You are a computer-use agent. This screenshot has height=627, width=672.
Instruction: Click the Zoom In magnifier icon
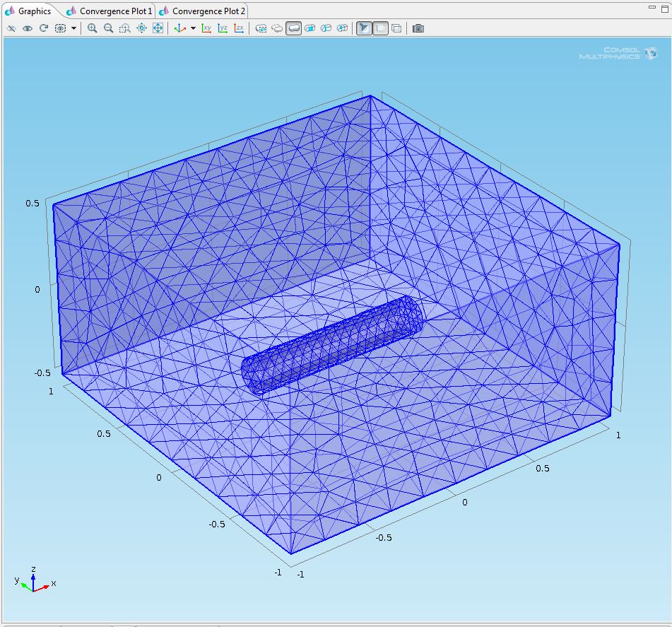click(x=92, y=28)
